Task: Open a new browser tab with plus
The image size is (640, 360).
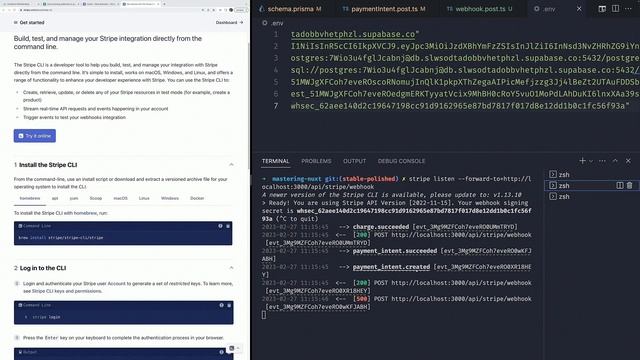Action: 164,4
